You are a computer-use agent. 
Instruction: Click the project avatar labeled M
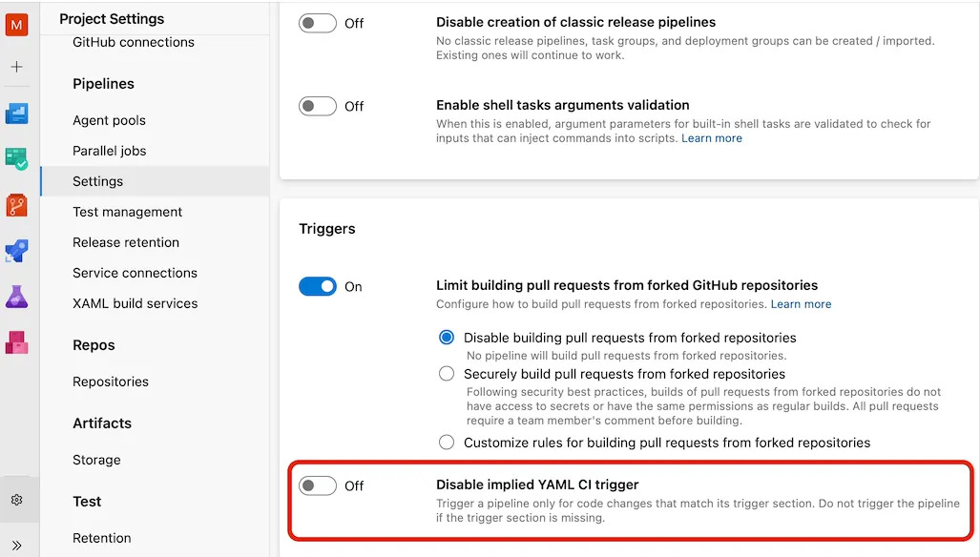pos(17,23)
